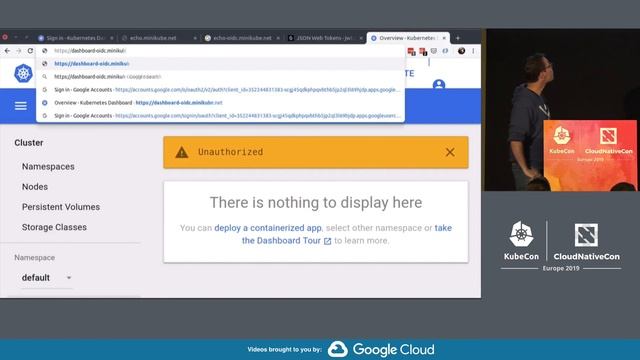
Task: Click the browser profile avatar icon
Action: [x=461, y=51]
